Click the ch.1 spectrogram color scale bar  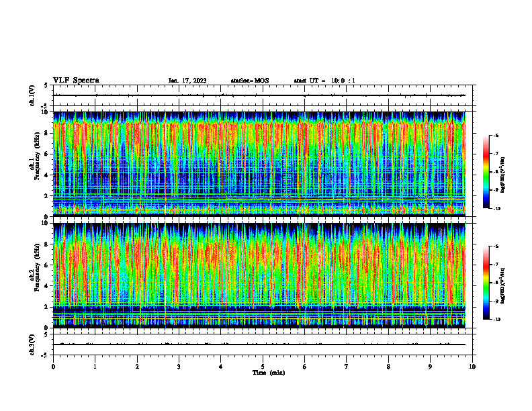(486, 172)
